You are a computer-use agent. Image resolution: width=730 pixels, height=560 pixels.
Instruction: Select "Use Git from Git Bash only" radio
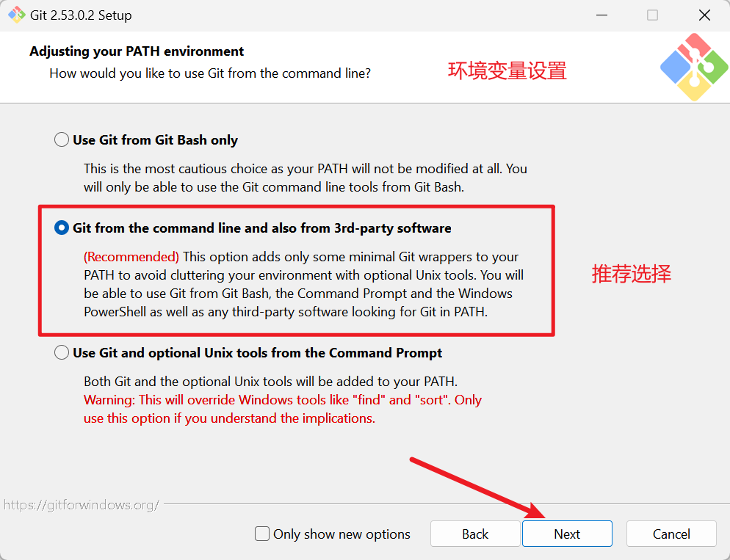click(62, 139)
